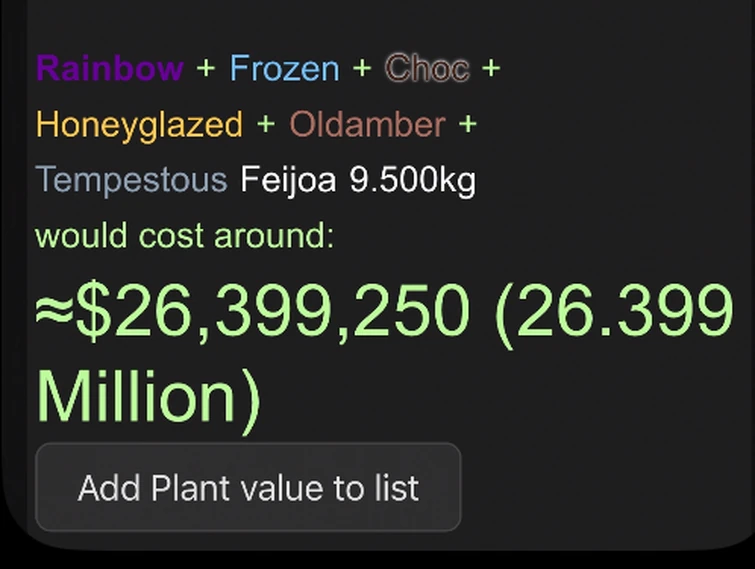Select the approximately-equal symbol before the price
The width and height of the screenshot is (755, 569).
coord(54,311)
